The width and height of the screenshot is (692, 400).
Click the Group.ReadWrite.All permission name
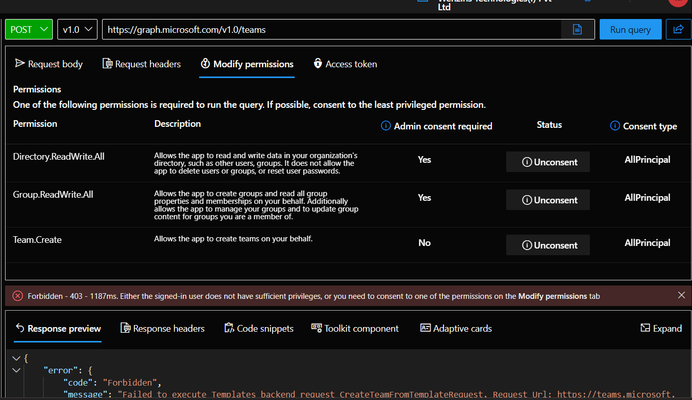coord(53,195)
